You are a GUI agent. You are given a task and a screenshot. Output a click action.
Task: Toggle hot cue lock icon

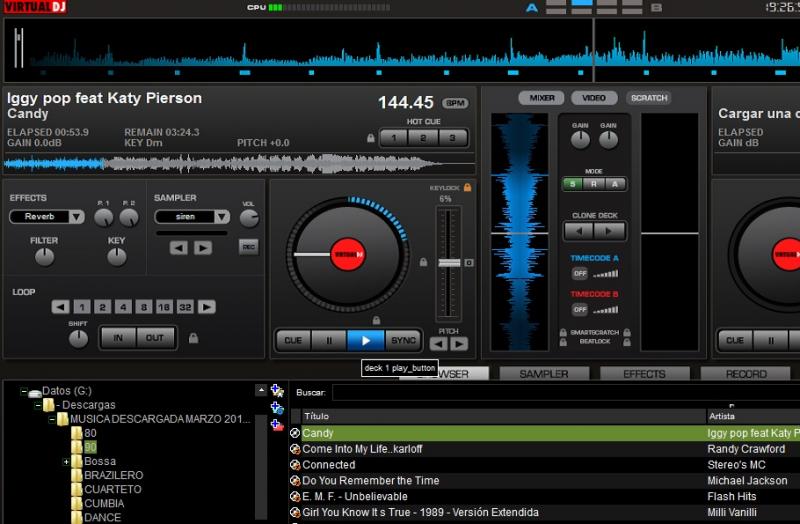371,138
